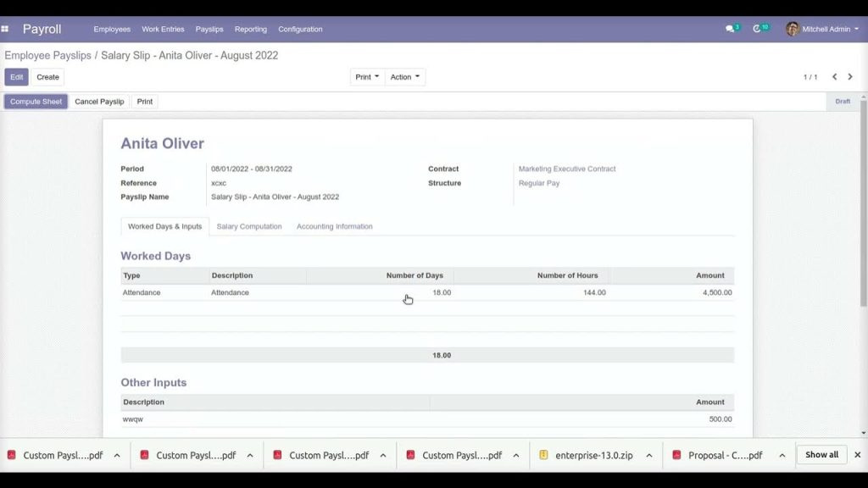Screen dimensions: 868x488
Task: Open the conversations chat icon
Action: pos(730,29)
